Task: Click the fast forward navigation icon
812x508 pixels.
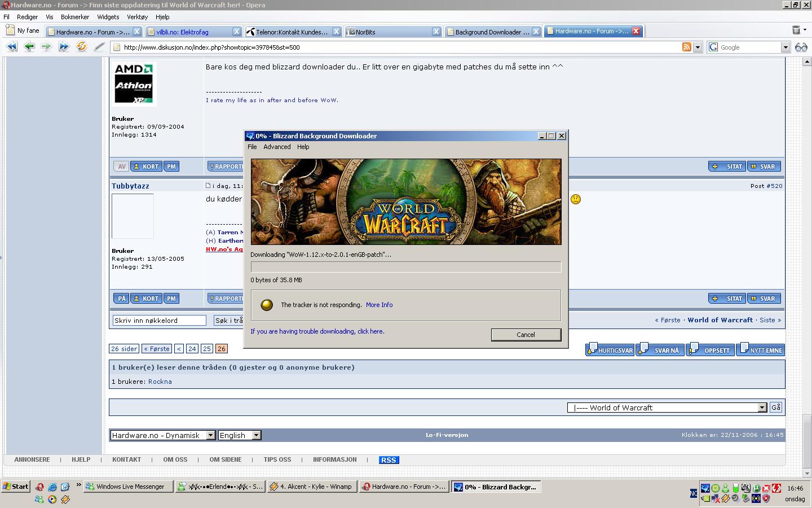Action: pyautogui.click(x=64, y=47)
